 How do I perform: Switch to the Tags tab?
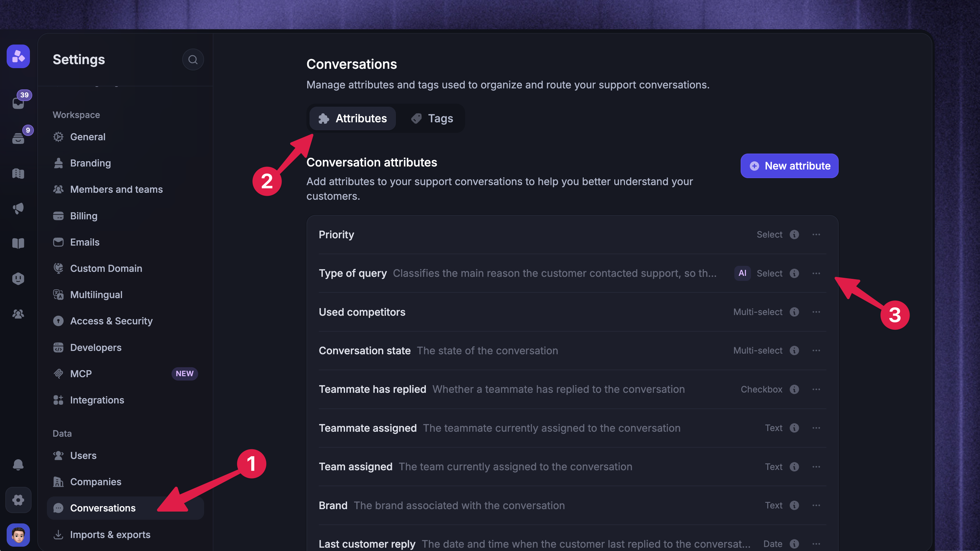(x=432, y=119)
